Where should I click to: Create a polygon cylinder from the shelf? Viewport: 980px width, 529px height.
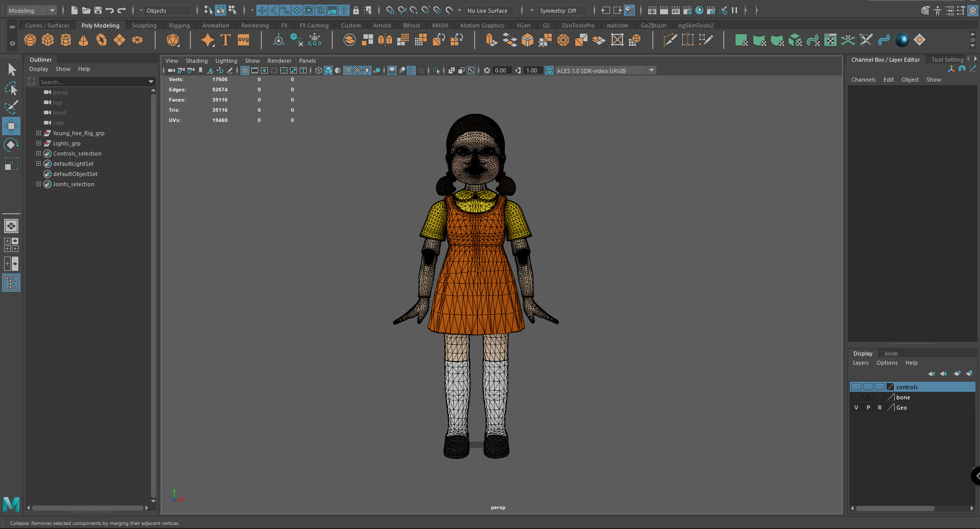click(66, 40)
